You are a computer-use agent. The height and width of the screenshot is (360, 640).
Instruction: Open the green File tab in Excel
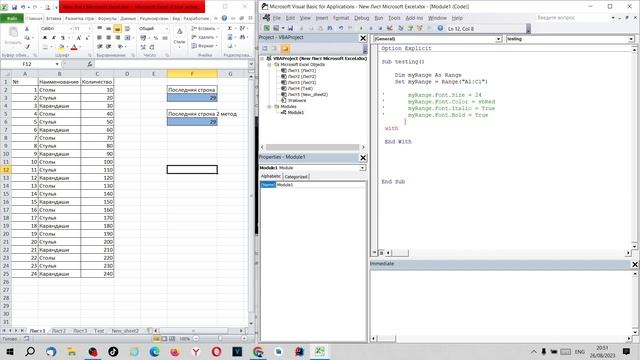(x=12, y=18)
